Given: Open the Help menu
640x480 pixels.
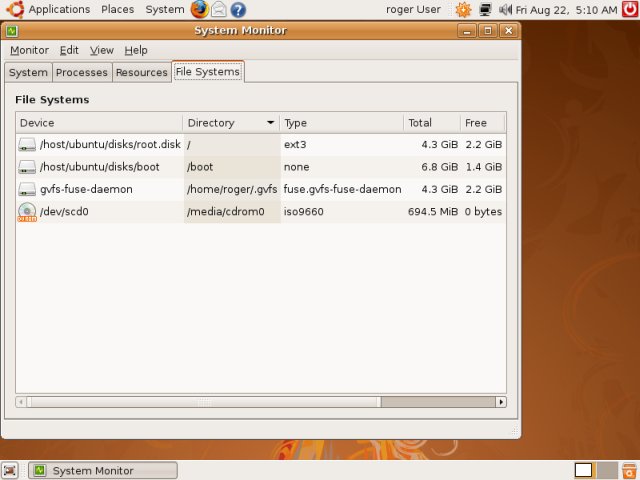Looking at the screenshot, I should (x=136, y=50).
